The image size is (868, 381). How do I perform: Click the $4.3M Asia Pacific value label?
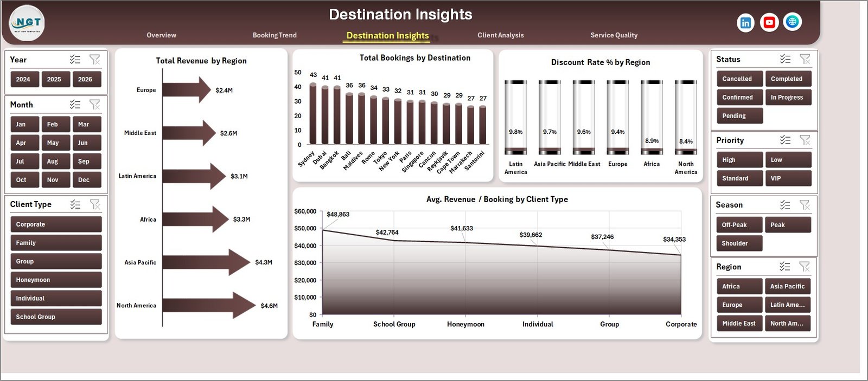point(264,262)
